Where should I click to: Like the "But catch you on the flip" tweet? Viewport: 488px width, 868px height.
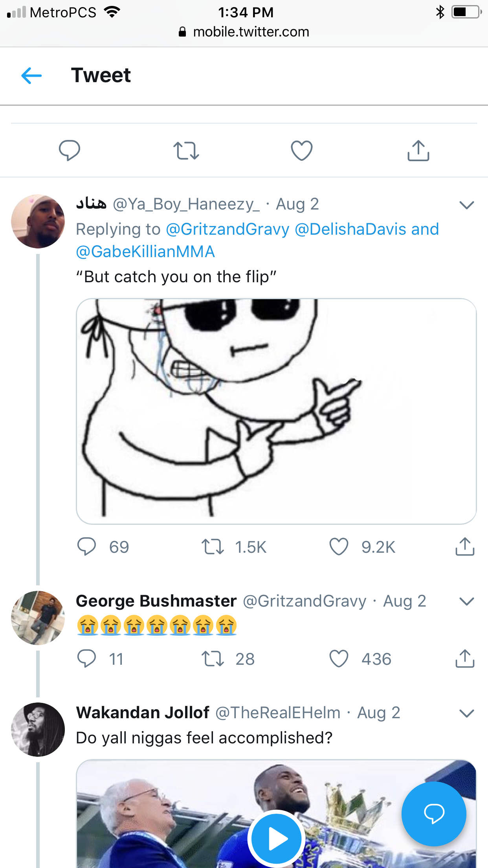[339, 547]
